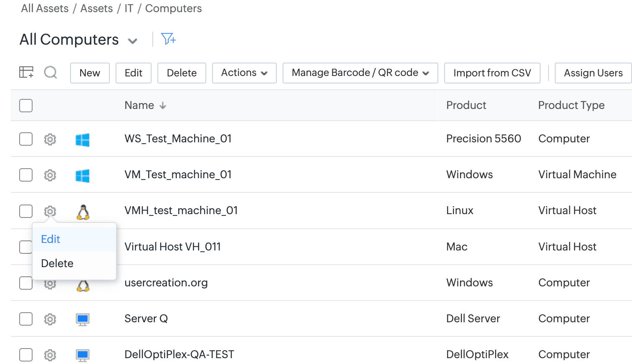Click gear icon for VM_Test_machine_01 row
Viewport: 632px width, 364px height.
pyautogui.click(x=50, y=175)
